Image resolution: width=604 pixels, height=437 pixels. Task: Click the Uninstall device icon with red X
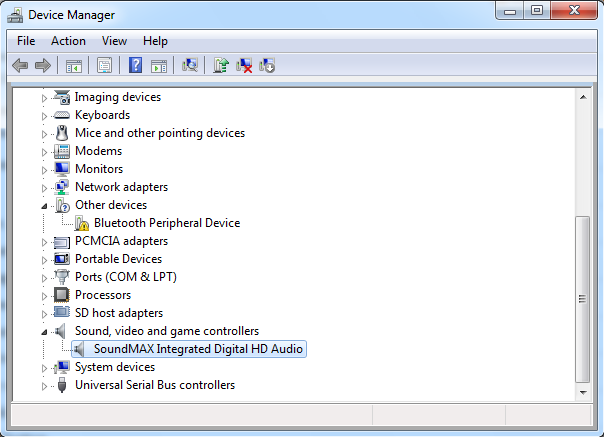pos(244,66)
